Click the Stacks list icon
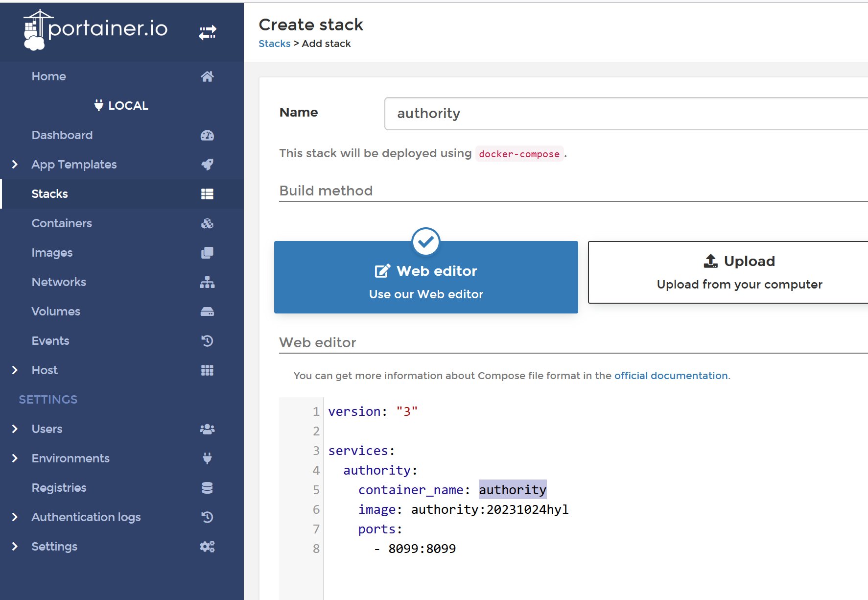Screen dimensions: 868x600 pyautogui.click(x=207, y=194)
